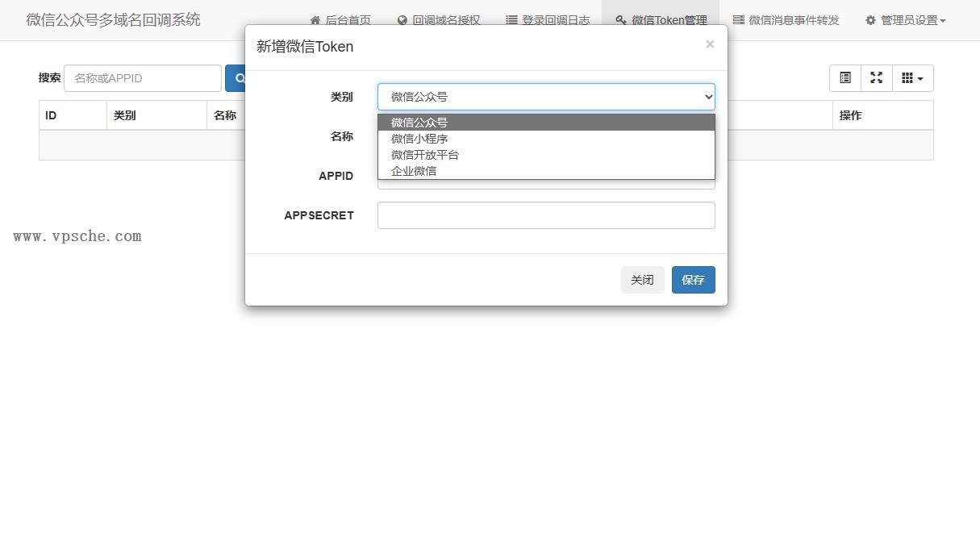Image resolution: width=980 pixels, height=550 pixels.
Task: Click the key icon beside 微信Token管理
Action: point(619,20)
